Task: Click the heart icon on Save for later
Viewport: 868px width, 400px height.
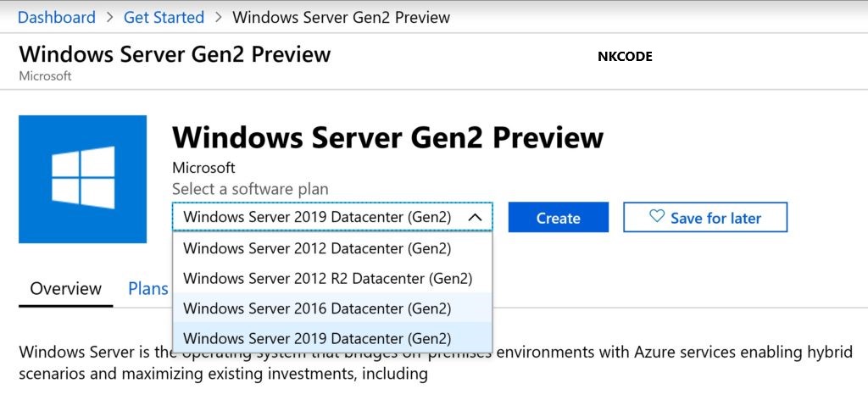Action: 657,217
